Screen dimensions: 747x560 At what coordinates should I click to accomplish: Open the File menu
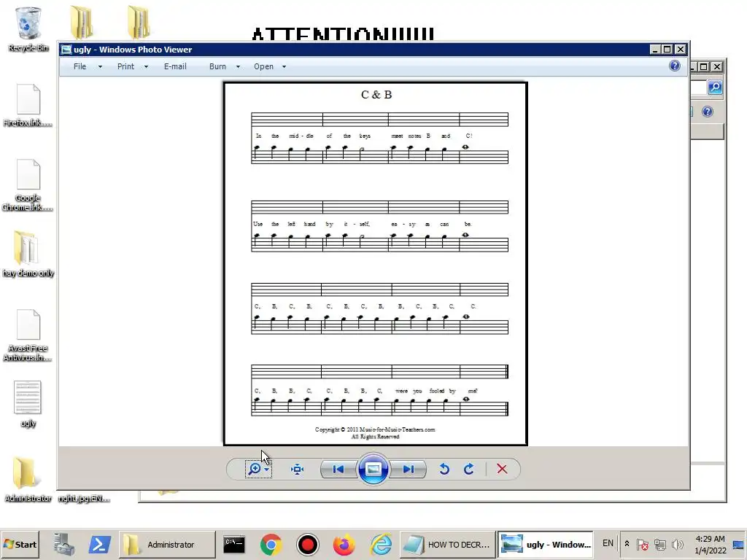(x=80, y=66)
